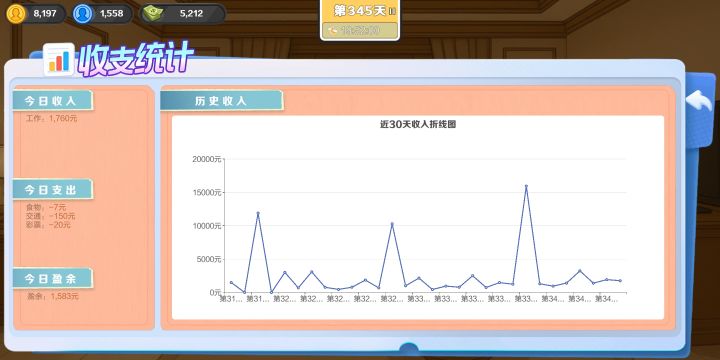The height and width of the screenshot is (360, 720).
Task: Click the 8,197 gold balance
Action: tap(45, 14)
